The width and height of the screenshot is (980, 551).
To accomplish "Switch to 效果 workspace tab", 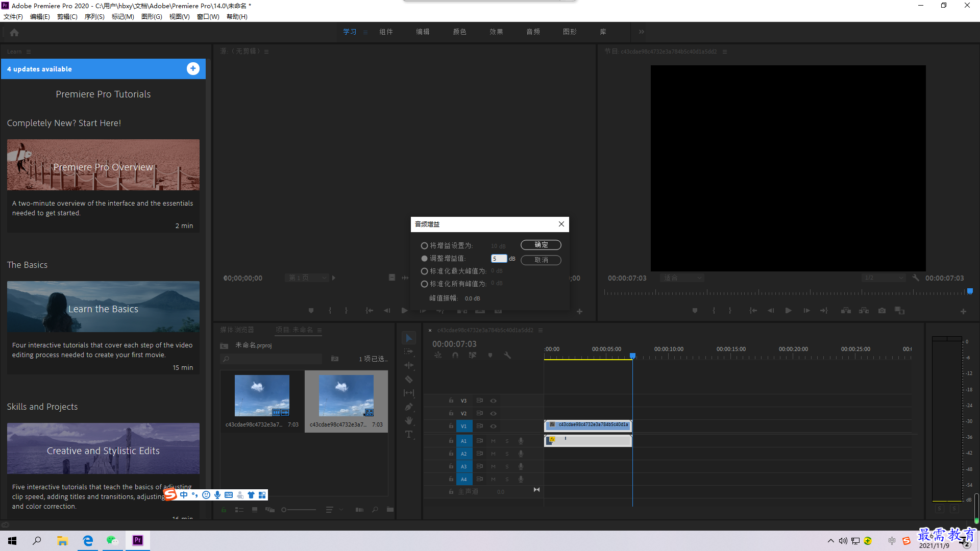I will (x=496, y=32).
